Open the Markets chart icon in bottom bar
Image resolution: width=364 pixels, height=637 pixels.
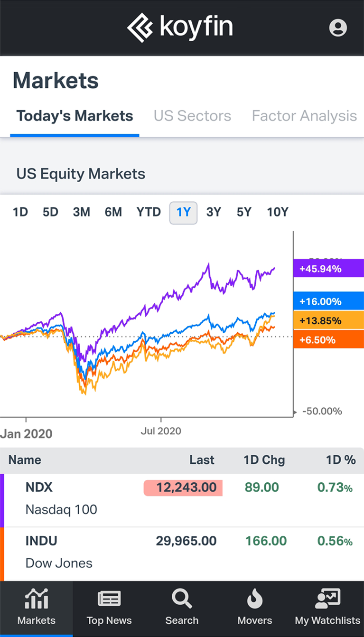(36, 599)
